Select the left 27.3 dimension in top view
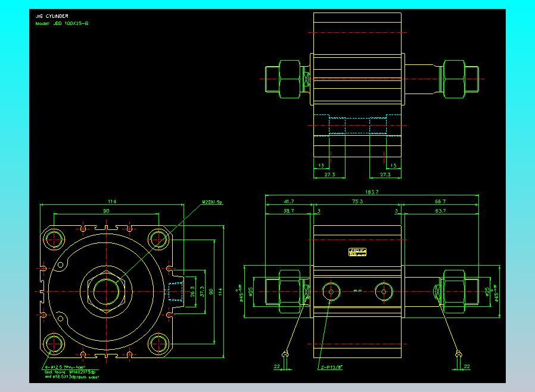The width and height of the screenshot is (535, 392). point(329,175)
